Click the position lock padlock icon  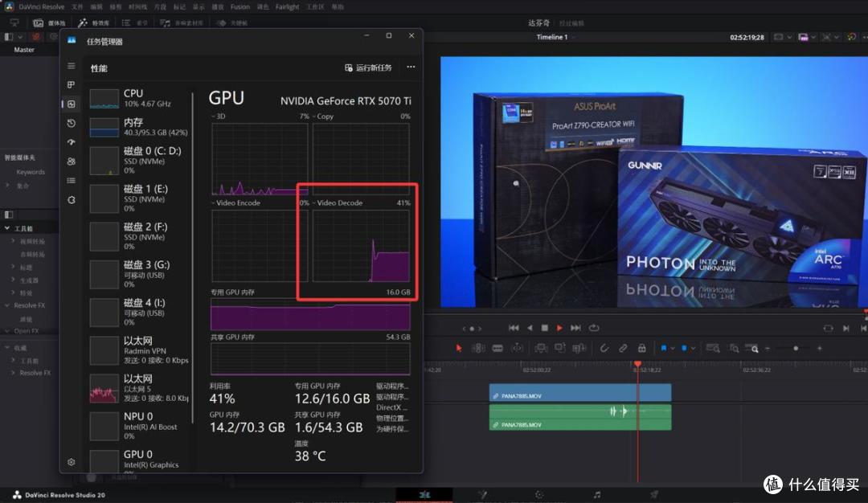(641, 348)
